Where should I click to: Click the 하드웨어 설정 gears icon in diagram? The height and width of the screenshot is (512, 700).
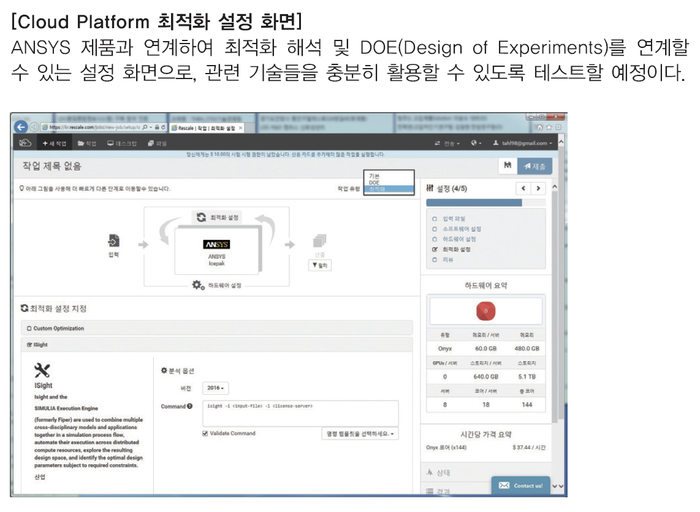point(198,285)
